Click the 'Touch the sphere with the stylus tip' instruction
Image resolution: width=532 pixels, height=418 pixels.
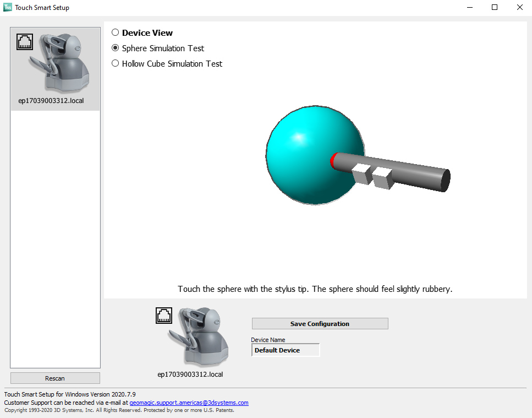(315, 289)
